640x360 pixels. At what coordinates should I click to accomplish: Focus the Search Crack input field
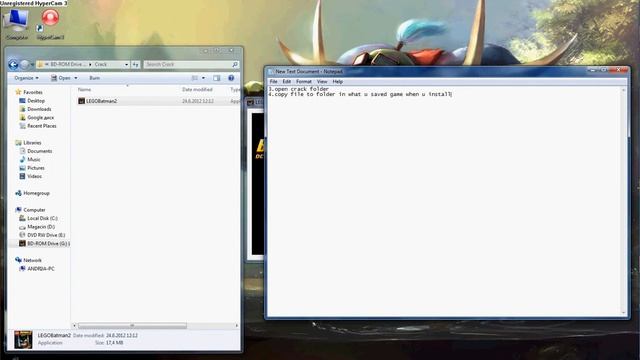pyautogui.click(x=188, y=64)
